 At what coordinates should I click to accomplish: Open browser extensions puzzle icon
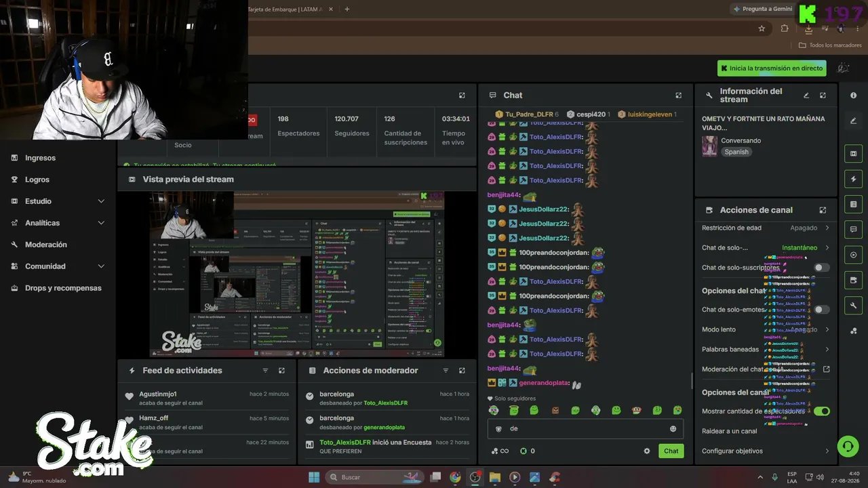pos(785,28)
